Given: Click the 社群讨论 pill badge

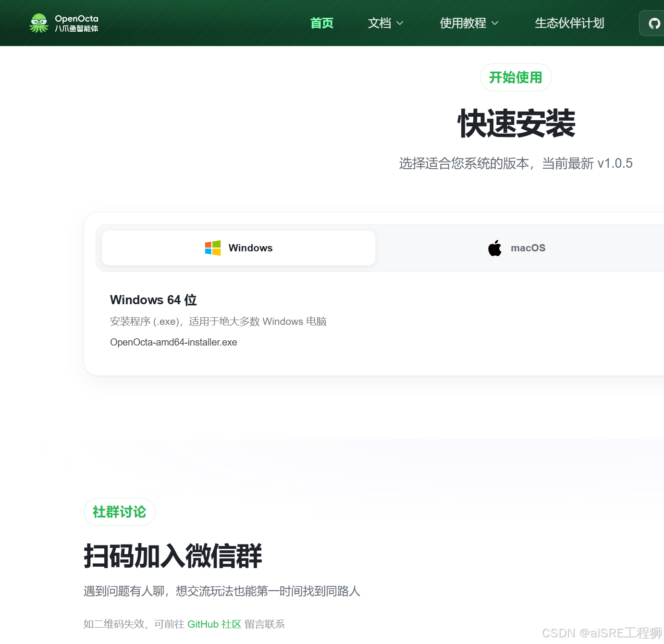Looking at the screenshot, I should point(119,512).
